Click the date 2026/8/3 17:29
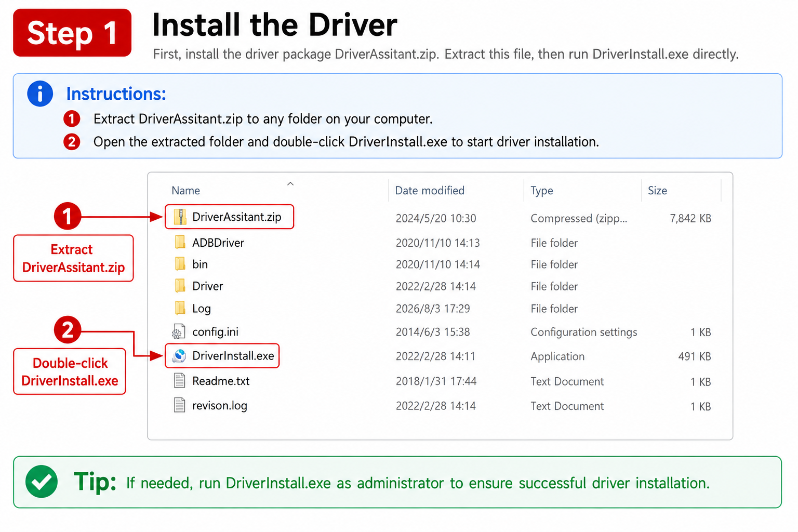Image resolution: width=798 pixels, height=532 pixels. coord(433,309)
